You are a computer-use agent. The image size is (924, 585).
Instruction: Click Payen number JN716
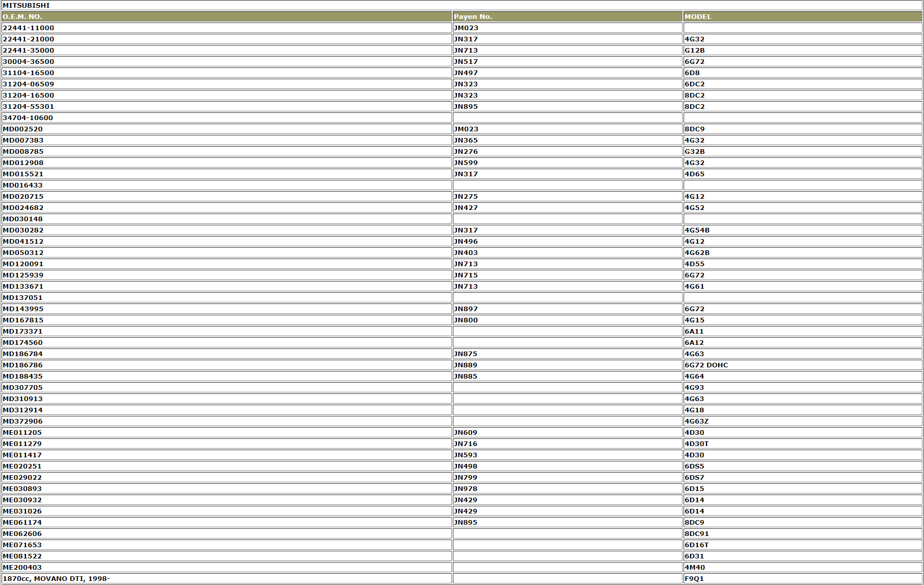coord(568,443)
